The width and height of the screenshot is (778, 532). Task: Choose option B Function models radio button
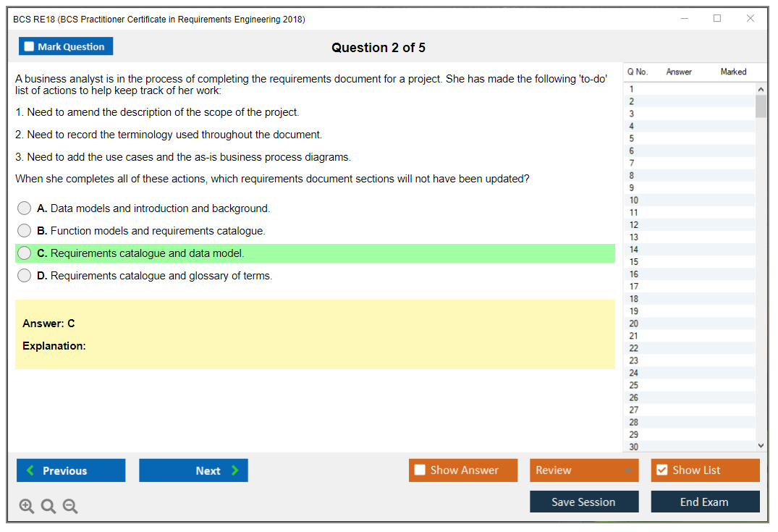pyautogui.click(x=25, y=231)
